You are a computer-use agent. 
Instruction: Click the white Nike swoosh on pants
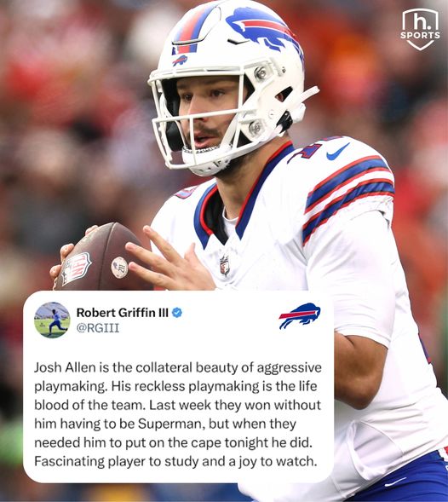pyautogui.click(x=395, y=482)
